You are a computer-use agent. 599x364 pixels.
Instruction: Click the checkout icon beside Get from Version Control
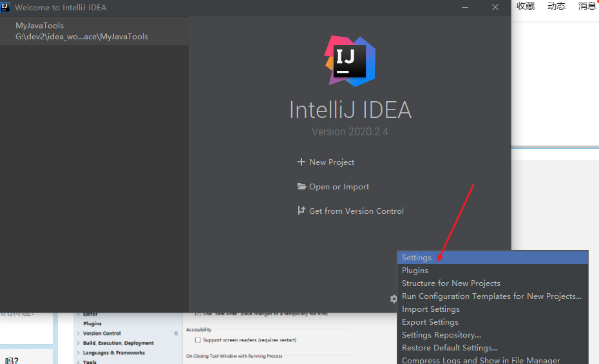[x=301, y=211]
